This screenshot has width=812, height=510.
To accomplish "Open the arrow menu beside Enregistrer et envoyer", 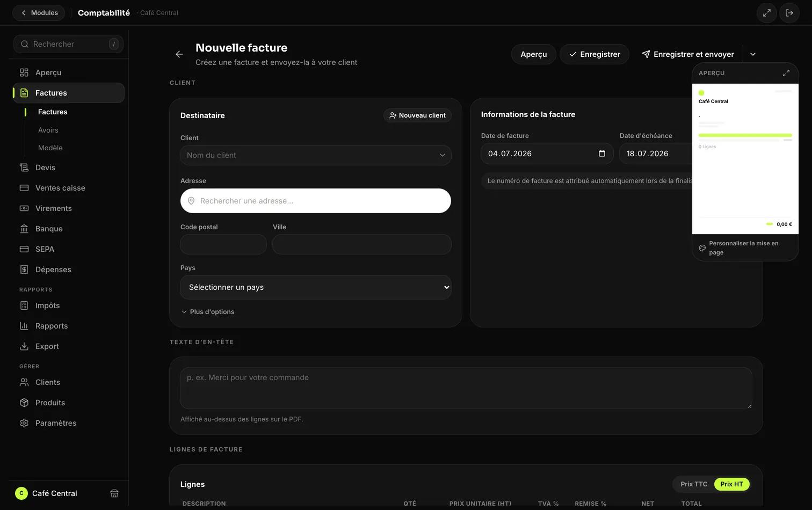I will (753, 54).
